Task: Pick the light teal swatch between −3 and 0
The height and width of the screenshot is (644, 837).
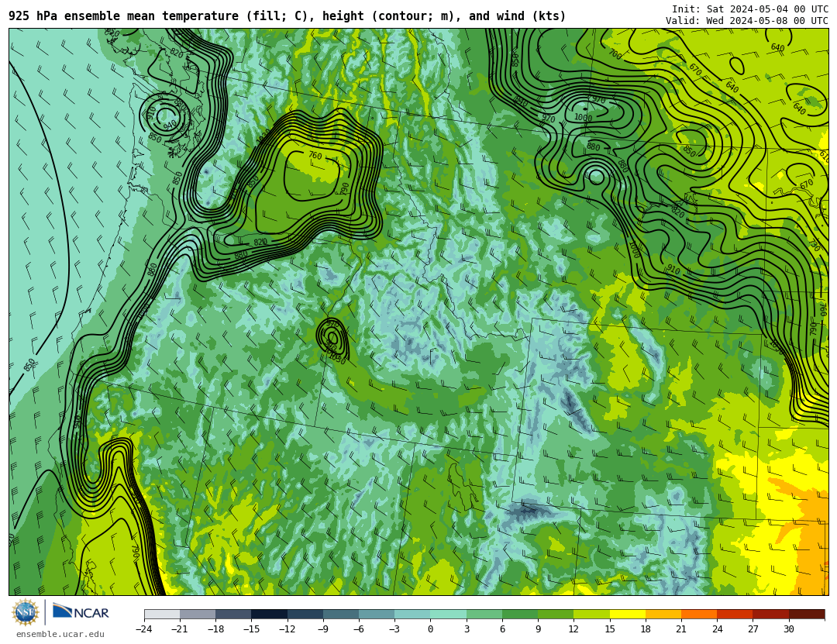Action: tap(412, 614)
